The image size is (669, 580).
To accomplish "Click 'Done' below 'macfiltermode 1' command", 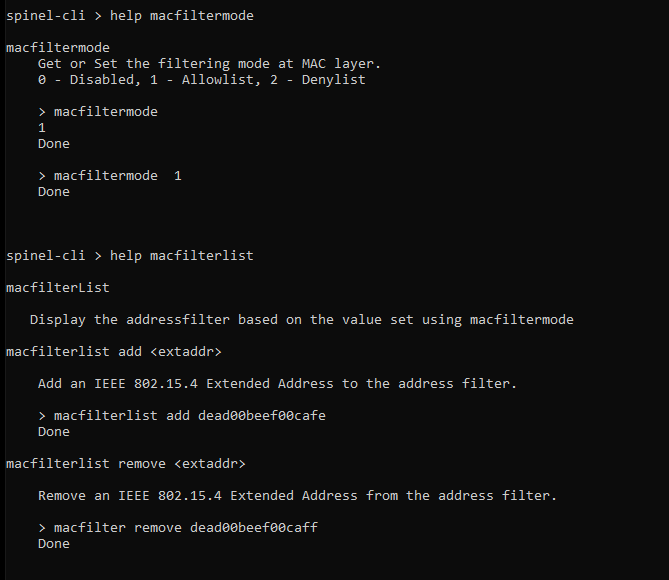I will [x=54, y=191].
